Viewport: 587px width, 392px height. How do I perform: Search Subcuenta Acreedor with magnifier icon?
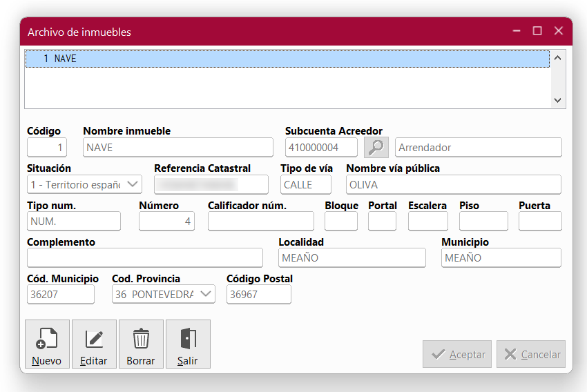pos(376,147)
